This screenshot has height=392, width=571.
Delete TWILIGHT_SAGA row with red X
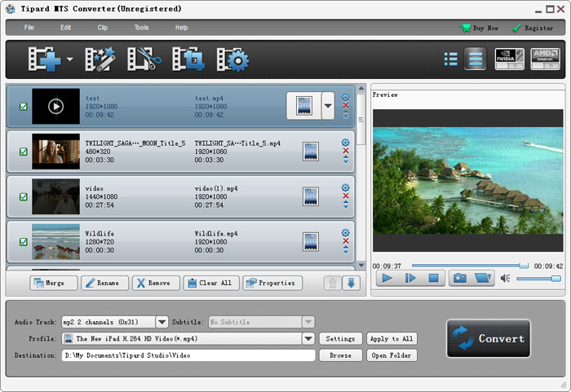click(x=346, y=151)
